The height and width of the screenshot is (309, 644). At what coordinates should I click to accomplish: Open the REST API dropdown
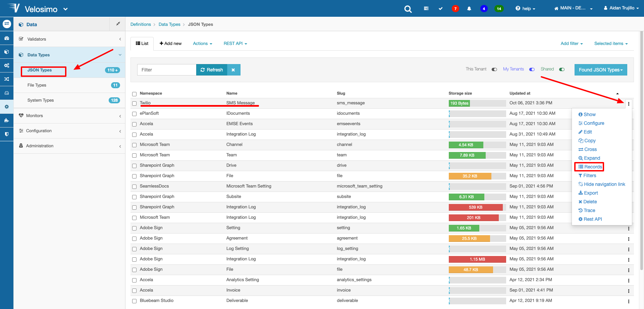click(x=235, y=44)
